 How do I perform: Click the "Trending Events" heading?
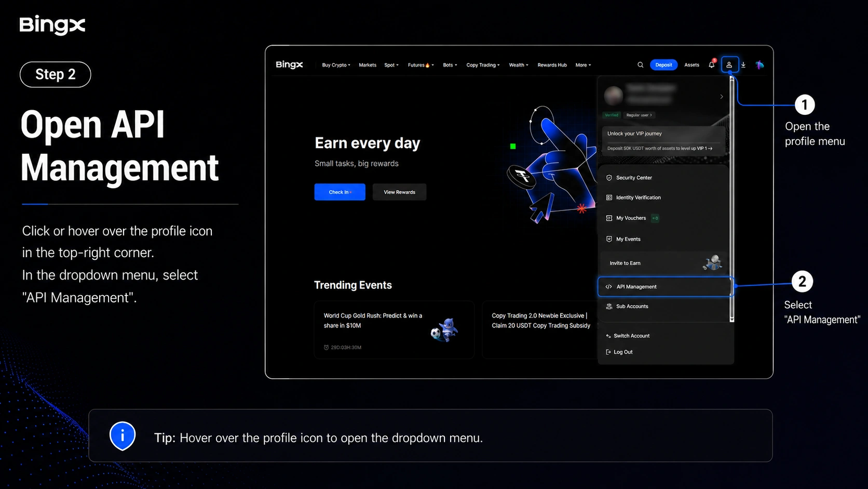[353, 285]
